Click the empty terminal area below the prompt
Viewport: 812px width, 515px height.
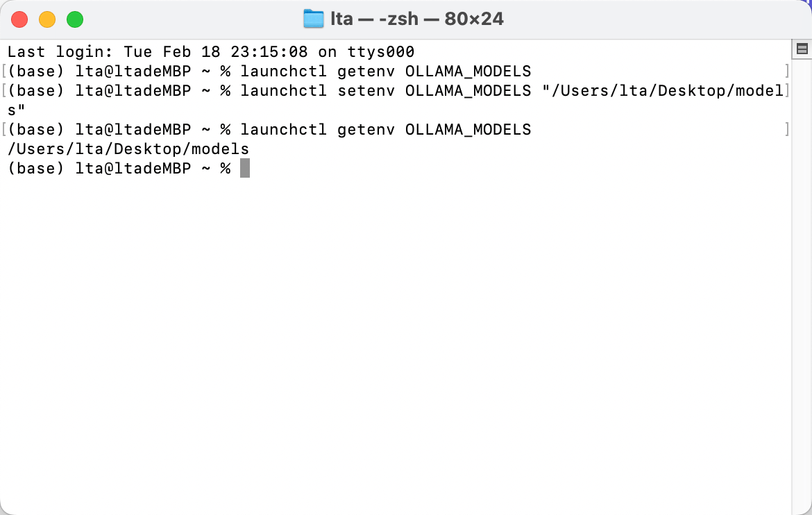pos(396,333)
